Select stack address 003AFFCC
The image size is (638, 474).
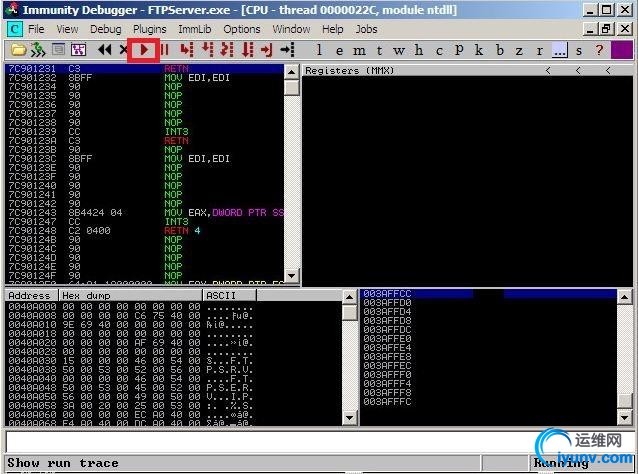(488, 294)
